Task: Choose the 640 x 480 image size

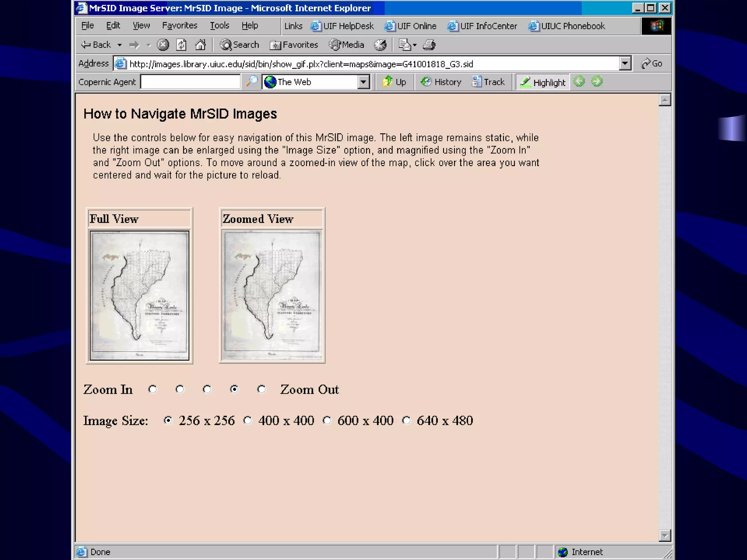Action: coord(406,420)
